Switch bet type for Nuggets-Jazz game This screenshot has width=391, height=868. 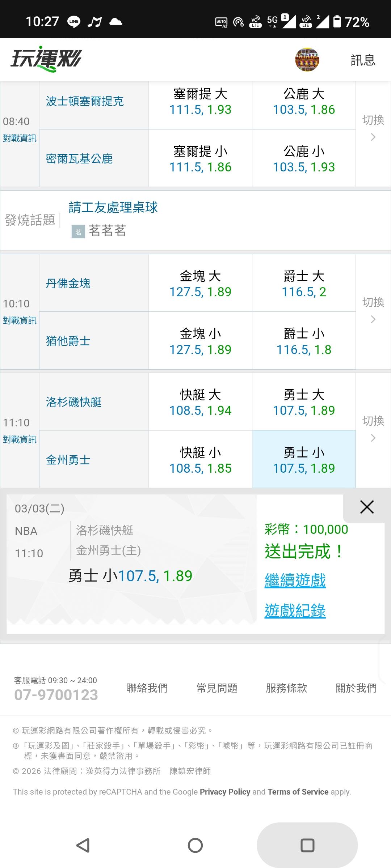(373, 310)
